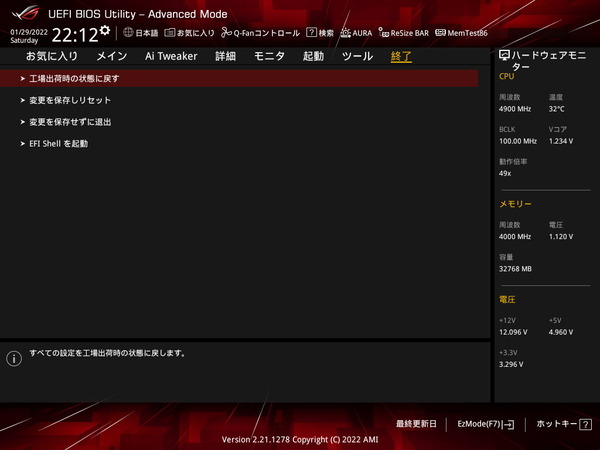Click 最終更新日 at the bottom
Image resolution: width=600 pixels, height=450 pixels.
pyautogui.click(x=418, y=424)
